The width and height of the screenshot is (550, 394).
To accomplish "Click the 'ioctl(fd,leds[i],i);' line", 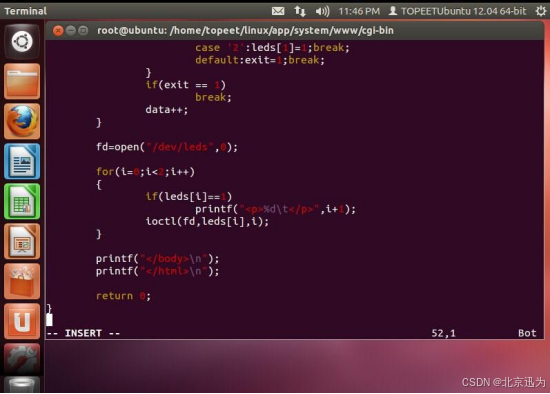I will tap(207, 221).
